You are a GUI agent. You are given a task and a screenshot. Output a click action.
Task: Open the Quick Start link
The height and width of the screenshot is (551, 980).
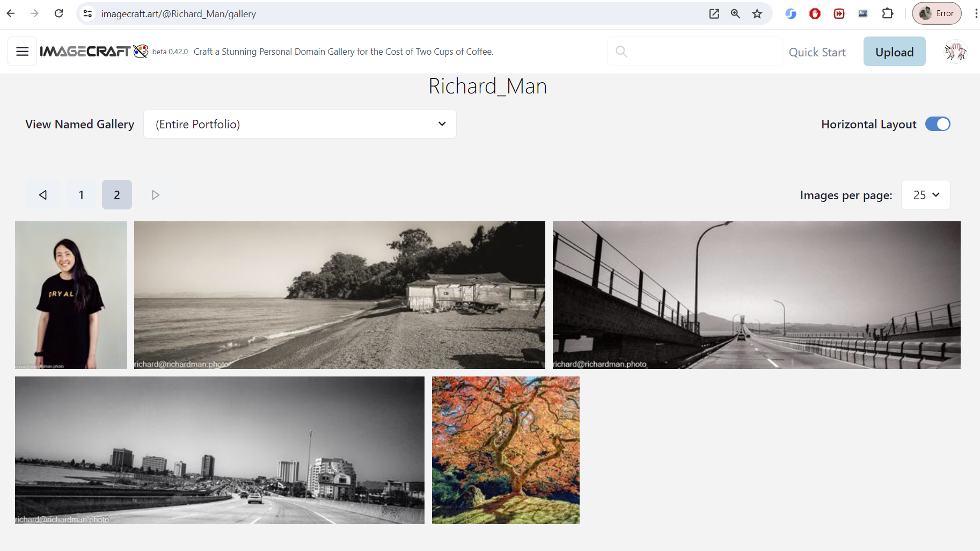[817, 52]
